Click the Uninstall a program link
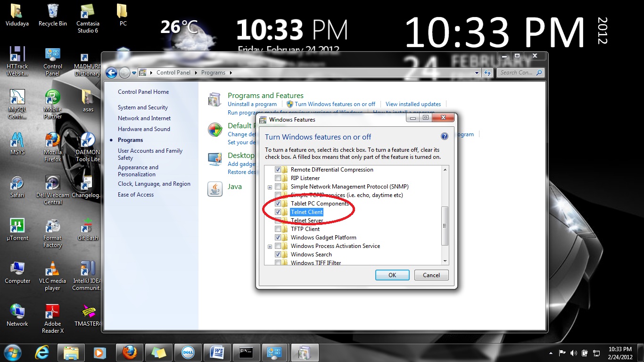This screenshot has height=362, width=644. point(252,104)
